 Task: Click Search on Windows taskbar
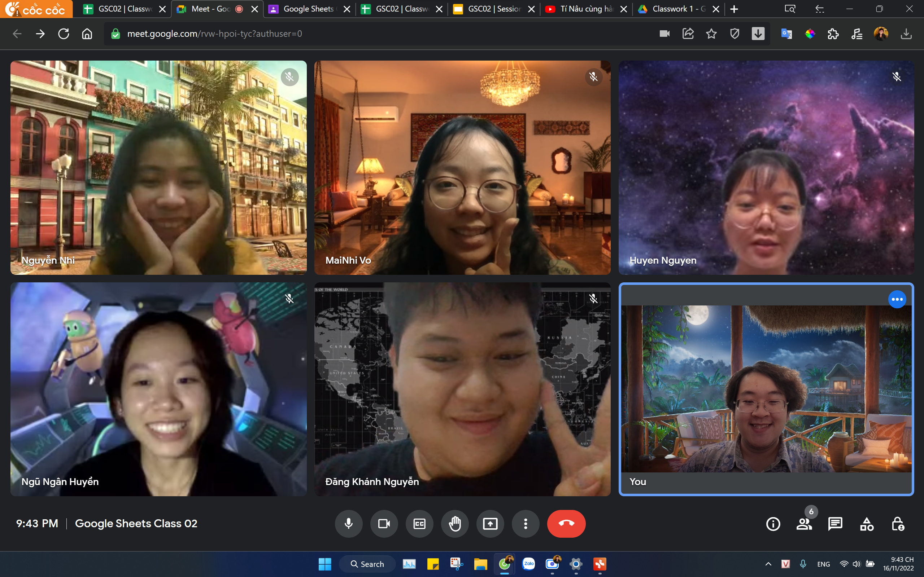[367, 564]
